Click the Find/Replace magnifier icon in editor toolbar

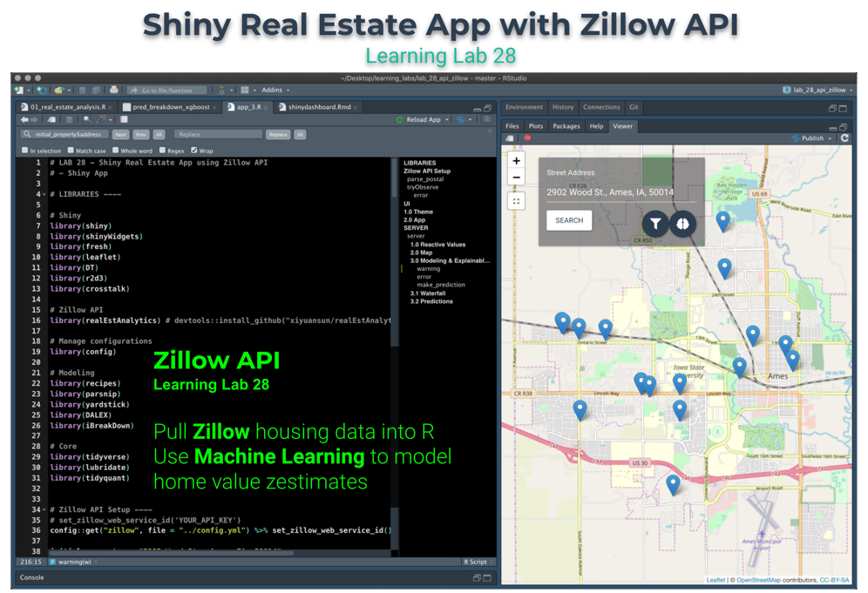coord(87,119)
